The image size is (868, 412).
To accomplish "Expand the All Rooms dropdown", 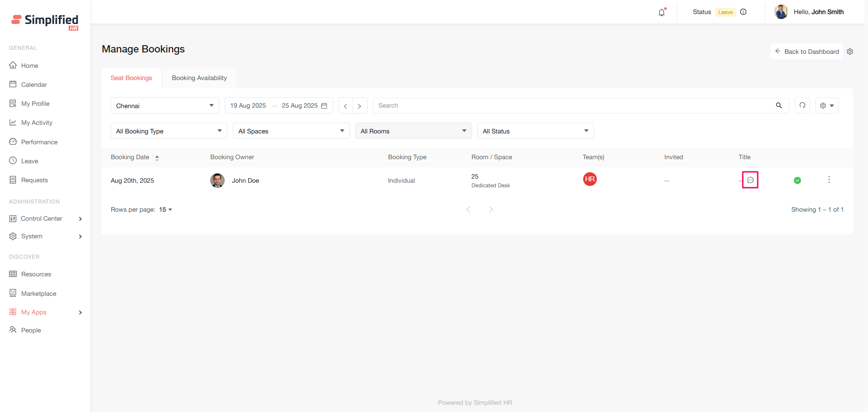I will 413,131.
